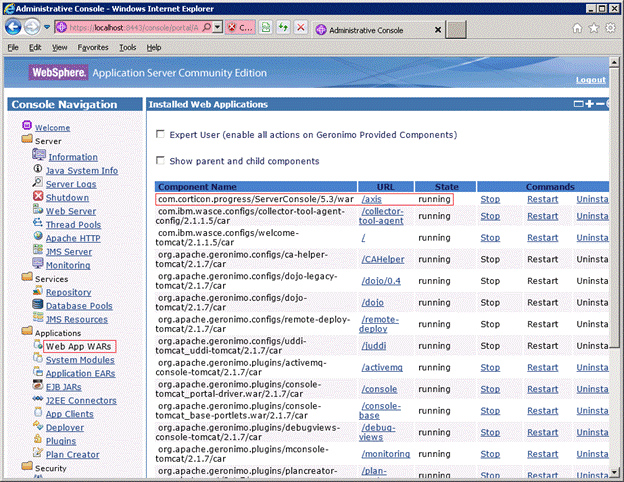Click the Repository icon
Image resolution: width=624 pixels, height=482 pixels.
(x=38, y=290)
